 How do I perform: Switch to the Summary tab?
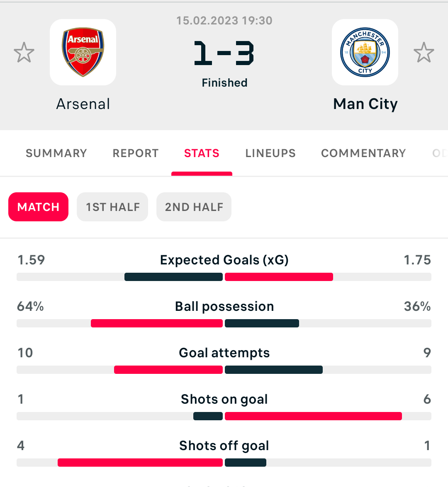[56, 153]
